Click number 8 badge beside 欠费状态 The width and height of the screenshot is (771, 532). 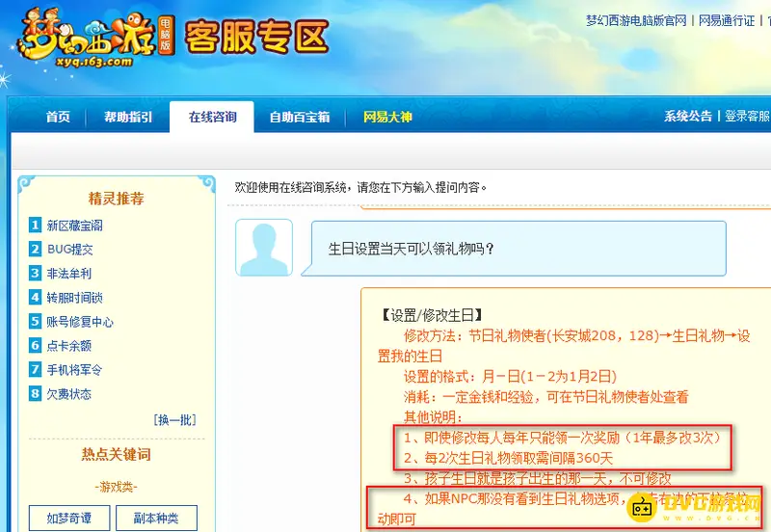coord(35,393)
